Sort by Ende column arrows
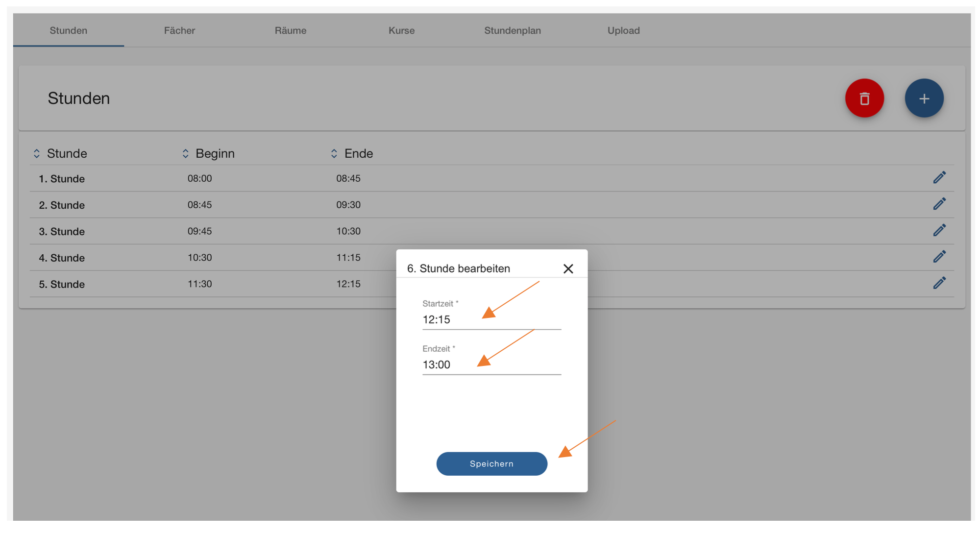Viewport: 980px width, 533px height. 334,153
